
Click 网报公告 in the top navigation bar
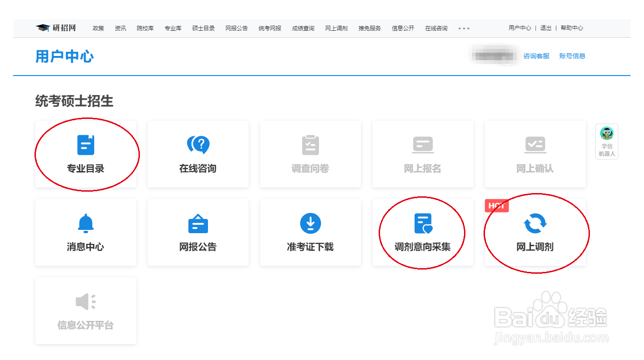(x=236, y=28)
